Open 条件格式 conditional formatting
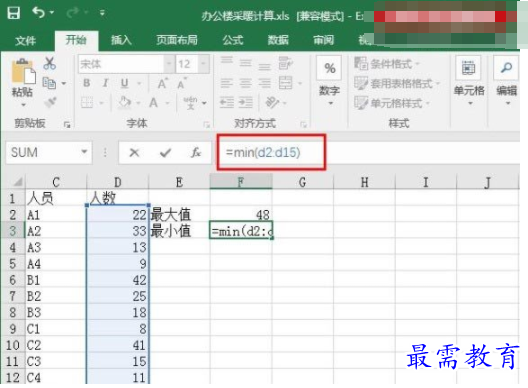528x388 pixels. point(387,63)
